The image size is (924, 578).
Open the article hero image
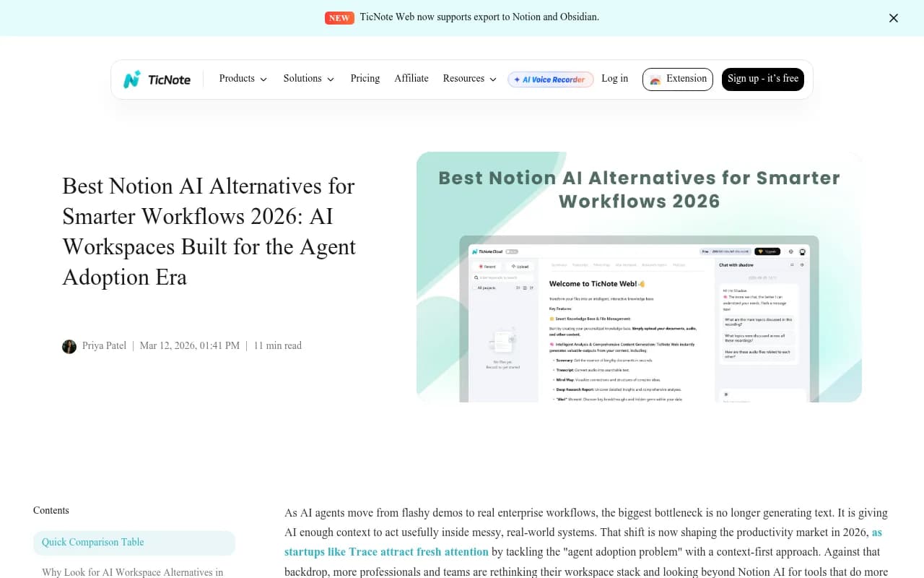pyautogui.click(x=639, y=277)
